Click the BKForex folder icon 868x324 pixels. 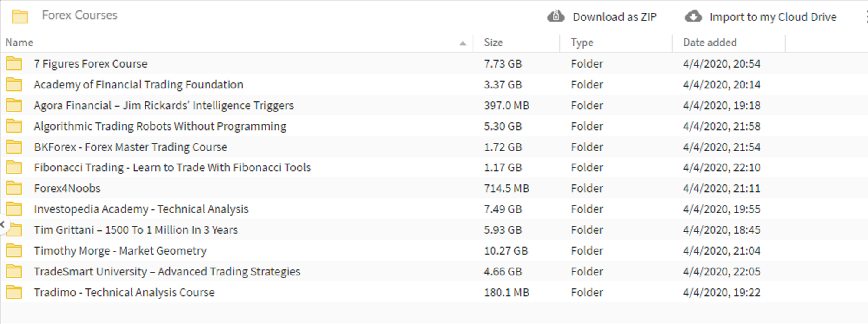14,147
